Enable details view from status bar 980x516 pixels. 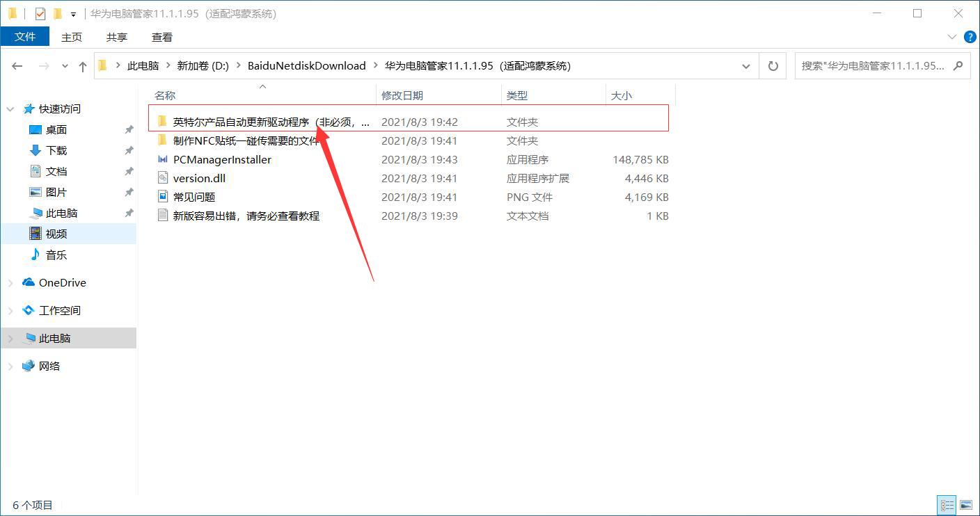point(947,505)
